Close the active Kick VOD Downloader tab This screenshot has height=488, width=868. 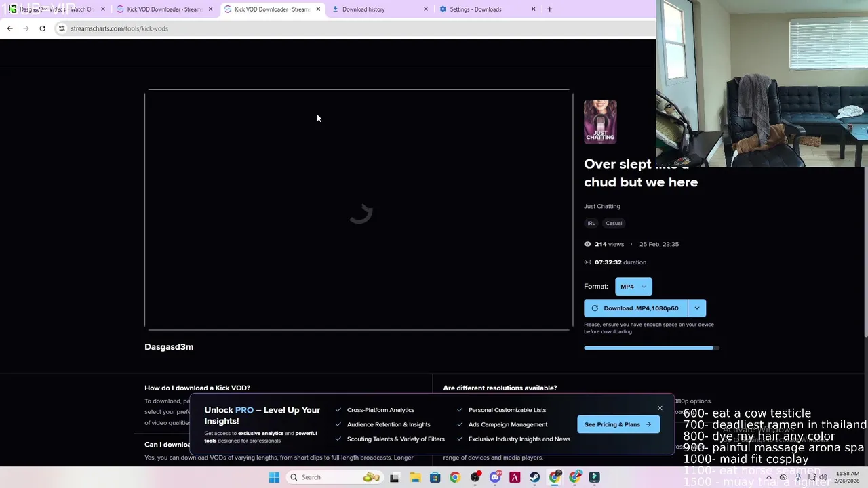tap(318, 9)
